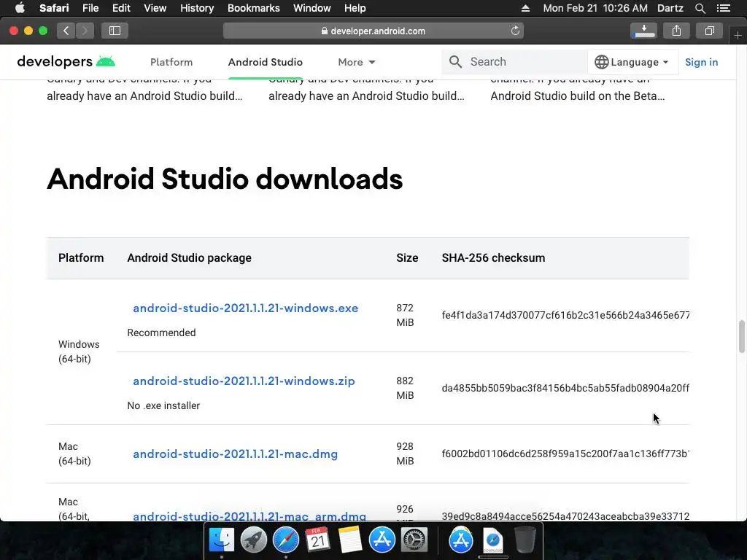Open the Safari application menu

(x=54, y=8)
